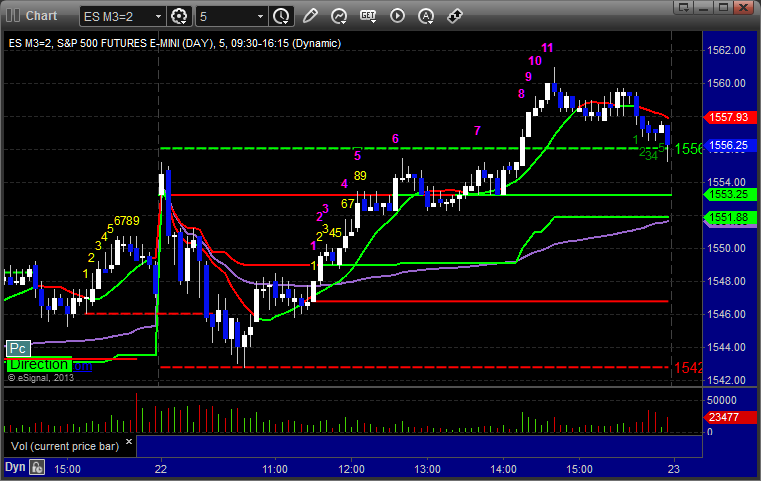This screenshot has height=481, width=761.
Task: Click the Chart title label
Action: click(41, 16)
